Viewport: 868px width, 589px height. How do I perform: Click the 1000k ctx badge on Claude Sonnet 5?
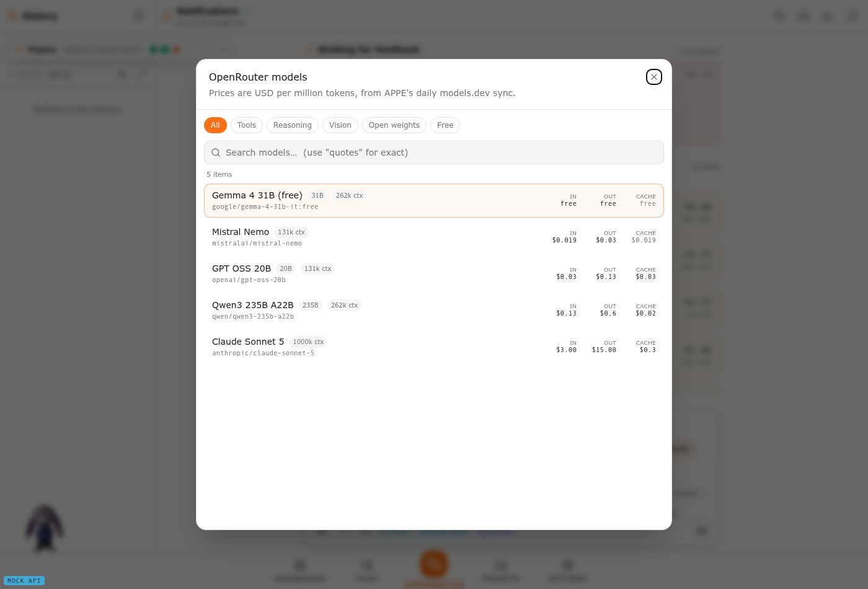click(x=308, y=342)
